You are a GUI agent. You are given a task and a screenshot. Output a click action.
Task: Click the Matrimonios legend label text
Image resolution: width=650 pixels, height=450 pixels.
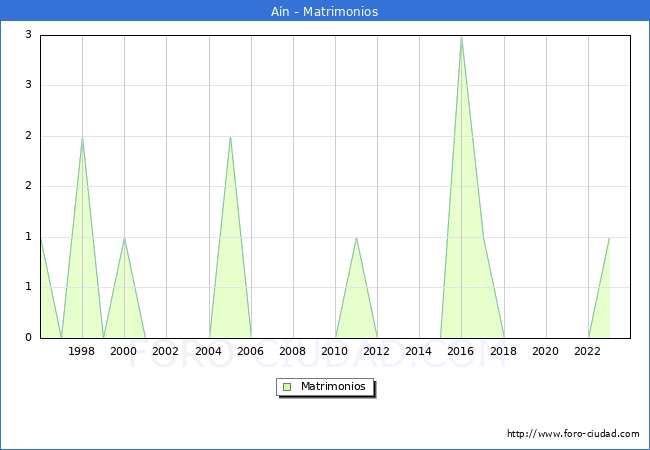334,386
